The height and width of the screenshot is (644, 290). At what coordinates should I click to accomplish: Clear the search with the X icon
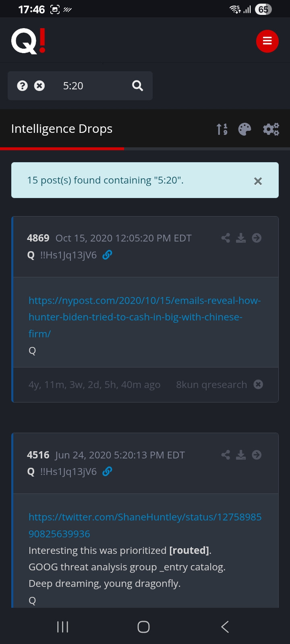[39, 86]
